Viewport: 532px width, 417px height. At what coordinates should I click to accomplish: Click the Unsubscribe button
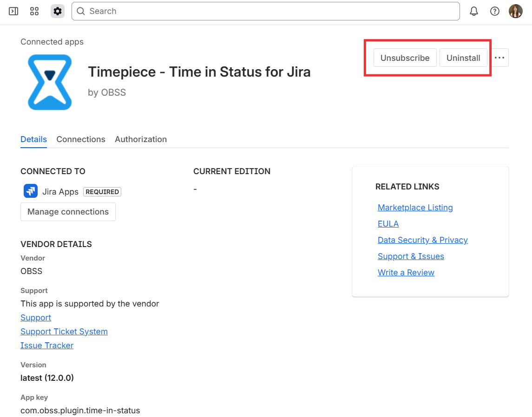click(x=405, y=58)
